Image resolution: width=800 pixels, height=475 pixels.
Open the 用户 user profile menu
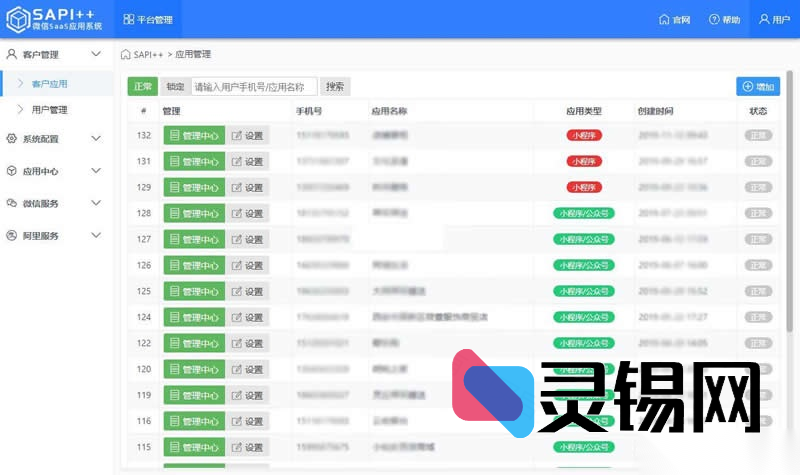tap(765, 20)
